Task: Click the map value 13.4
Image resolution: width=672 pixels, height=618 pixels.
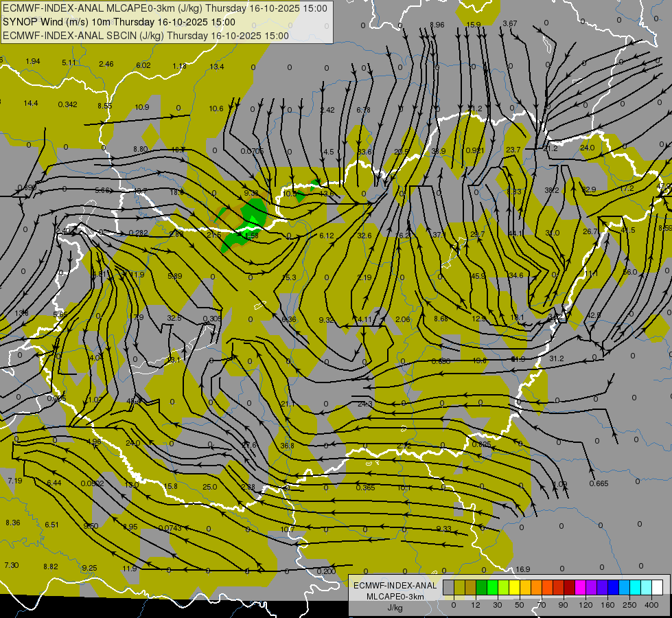Action: [x=217, y=67]
